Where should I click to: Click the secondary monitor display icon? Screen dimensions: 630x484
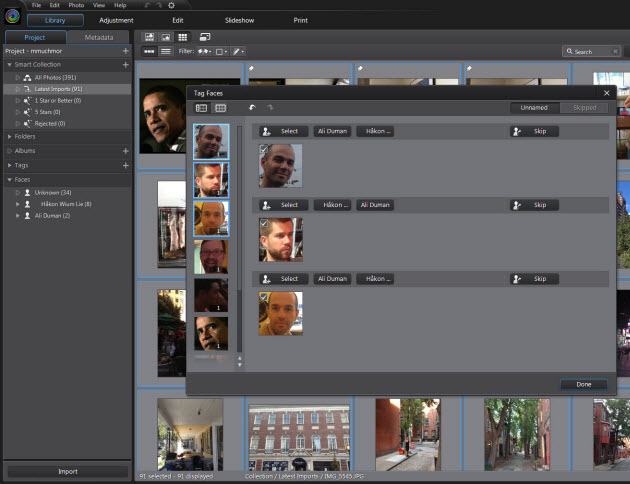coord(203,36)
